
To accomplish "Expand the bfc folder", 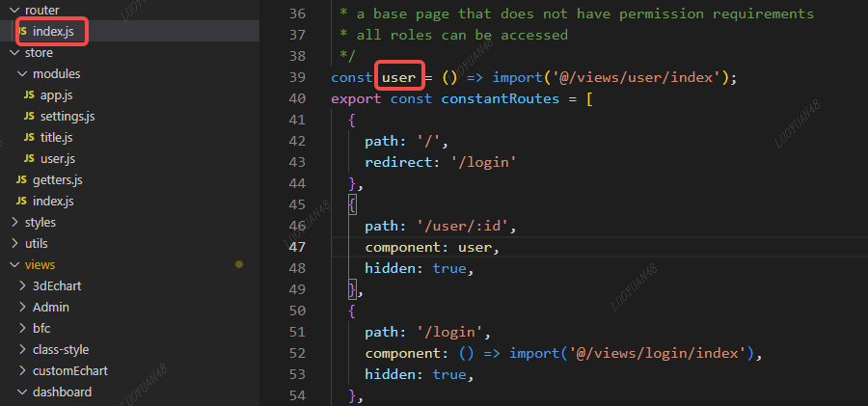I will click(21, 329).
